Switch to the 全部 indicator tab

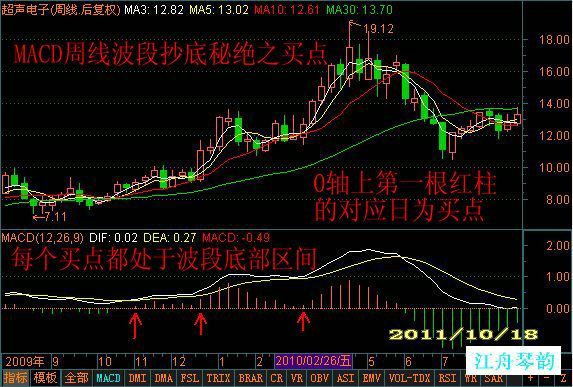[x=76, y=377]
